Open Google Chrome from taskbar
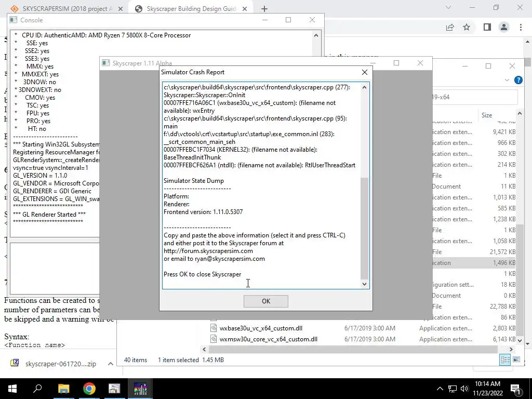This screenshot has height=399, width=532. (89, 389)
